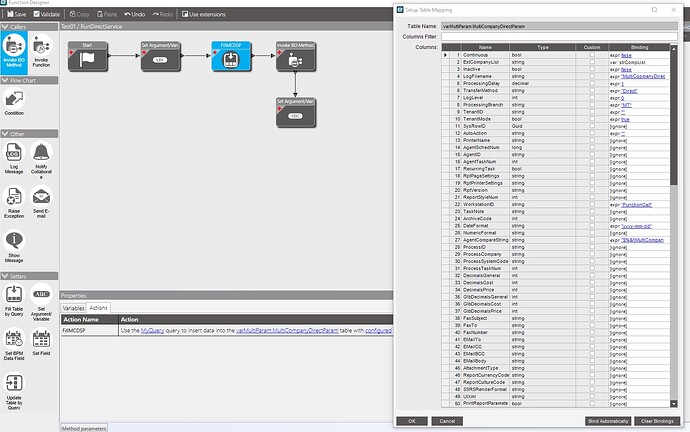The image size is (690, 432).
Task: Collapse the Flow Chart section
Action: pyautogui.click(x=5, y=81)
